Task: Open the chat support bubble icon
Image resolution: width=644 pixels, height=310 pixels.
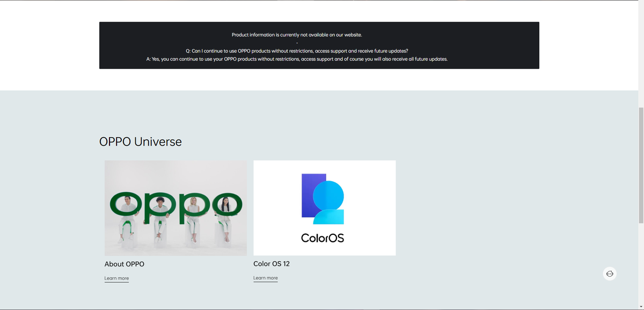Action: (609, 273)
